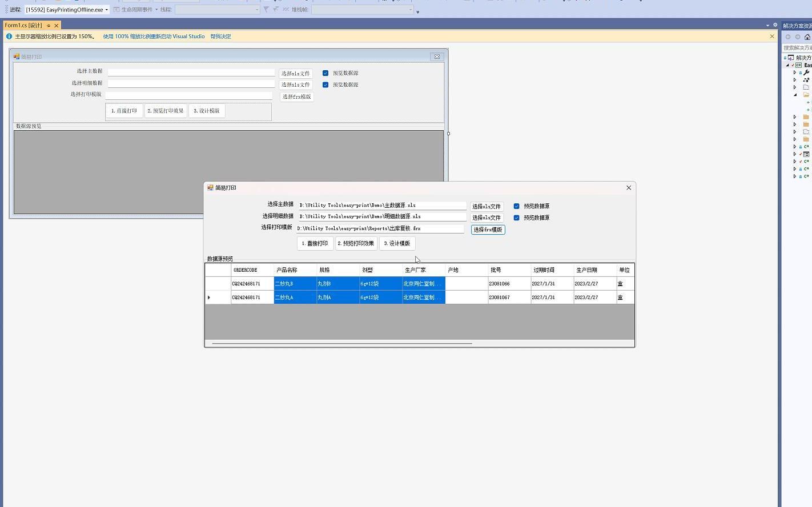This screenshot has height=507, width=812.
Task: Select the 1.直接打印 button on designer form
Action: [x=124, y=111]
